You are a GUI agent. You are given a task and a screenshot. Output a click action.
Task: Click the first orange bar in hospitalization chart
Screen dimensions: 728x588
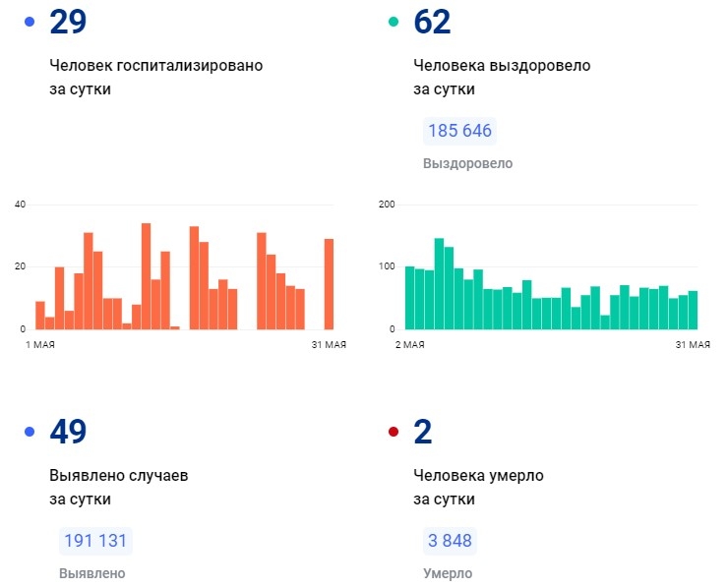point(40,316)
